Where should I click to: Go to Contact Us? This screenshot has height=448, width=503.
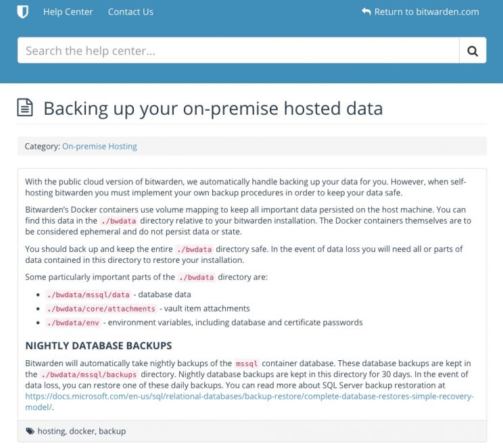(x=130, y=11)
